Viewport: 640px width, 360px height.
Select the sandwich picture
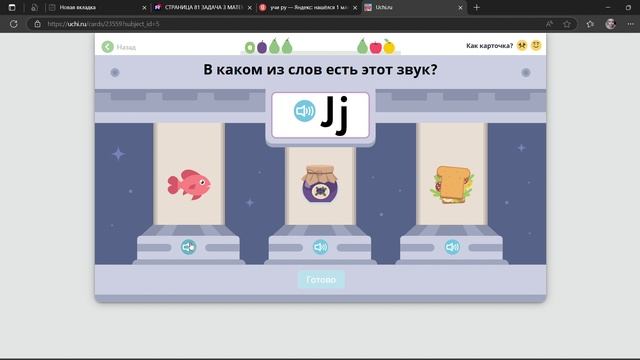click(452, 185)
